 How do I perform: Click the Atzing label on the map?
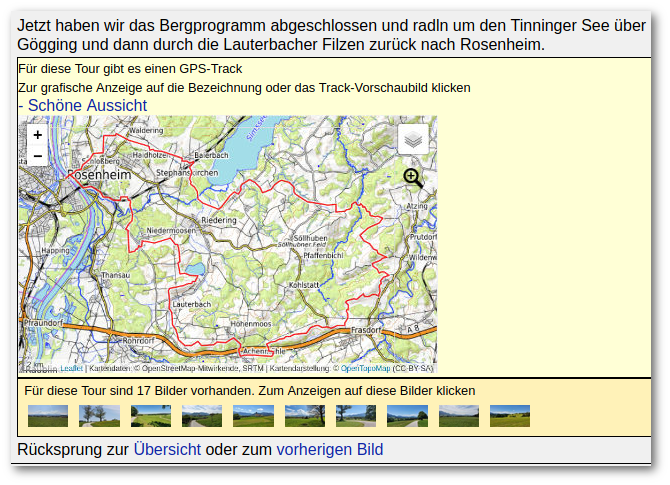(x=417, y=206)
